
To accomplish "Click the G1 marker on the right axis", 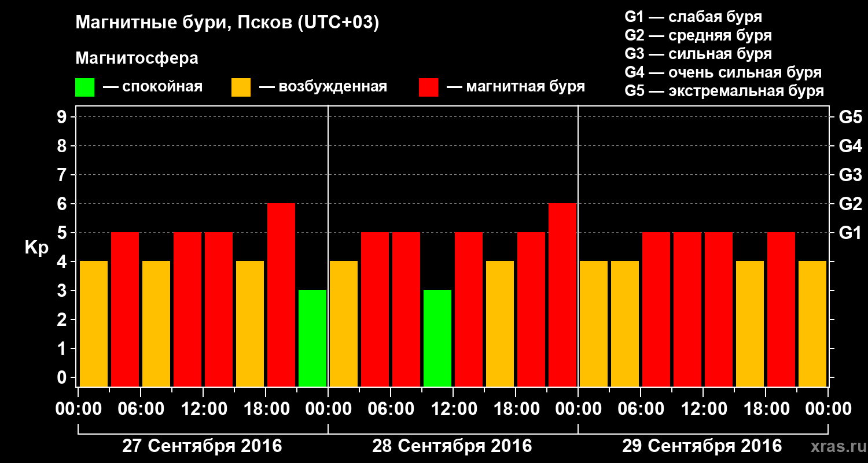I will point(850,233).
